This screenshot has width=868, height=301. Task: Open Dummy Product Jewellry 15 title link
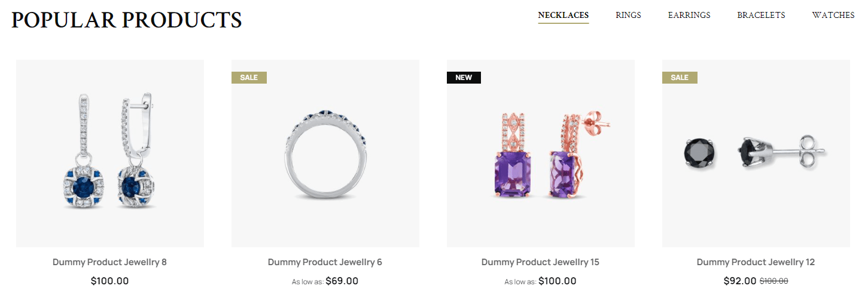coord(540,262)
